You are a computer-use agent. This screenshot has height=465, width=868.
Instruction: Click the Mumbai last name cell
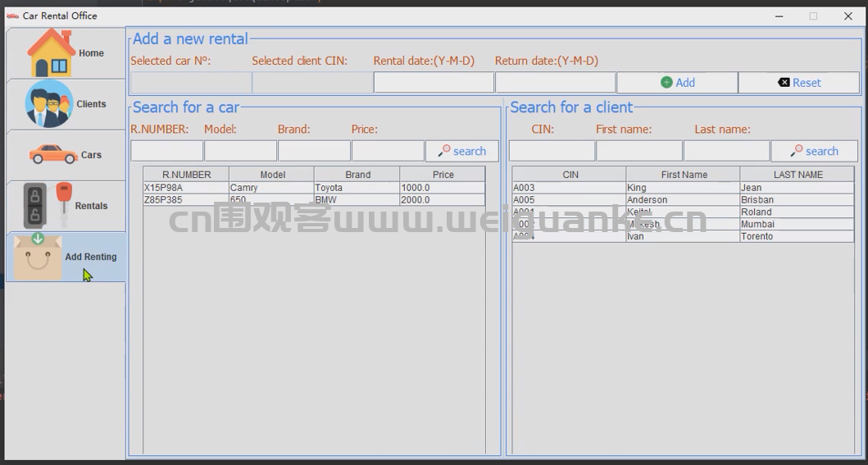(798, 224)
